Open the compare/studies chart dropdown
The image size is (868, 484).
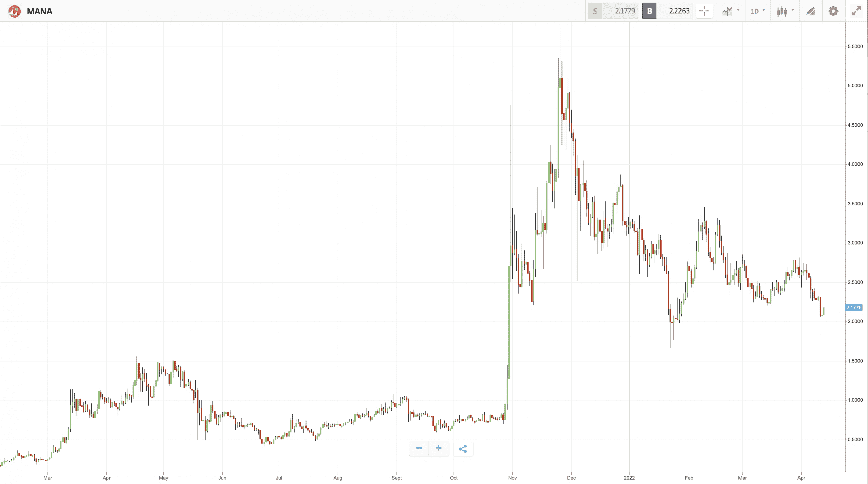[731, 11]
